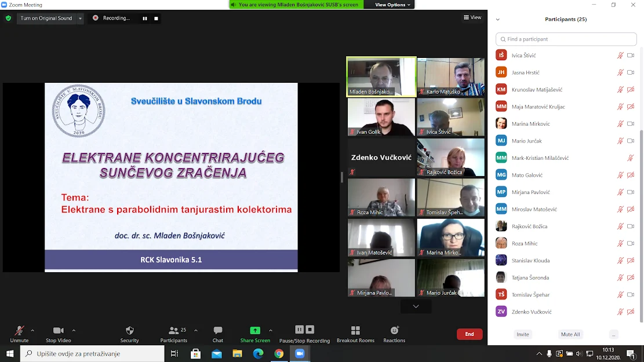Stop recording from bottom toolbar
This screenshot has width=644, height=362.
[310, 330]
